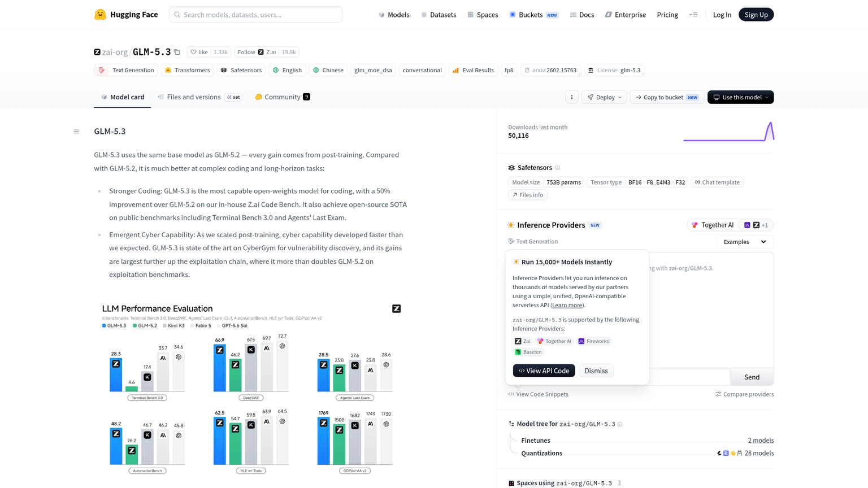Image resolution: width=868 pixels, height=488 pixels.
Task: Click the Baseten provider badge
Action: coord(528,352)
